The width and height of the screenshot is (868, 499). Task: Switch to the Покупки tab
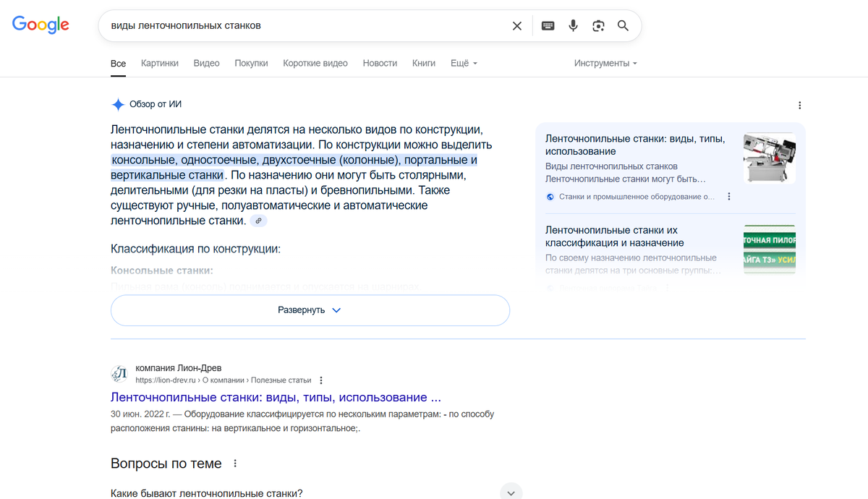pyautogui.click(x=251, y=64)
